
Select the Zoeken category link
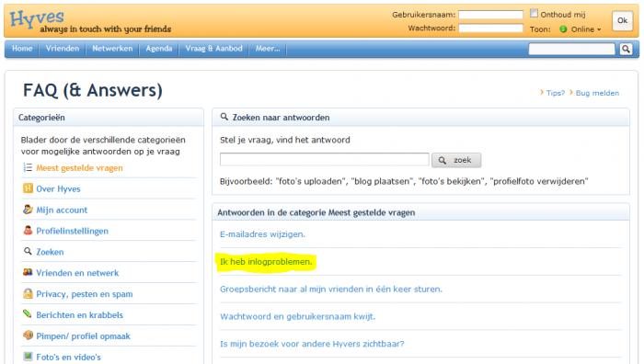[x=50, y=252]
